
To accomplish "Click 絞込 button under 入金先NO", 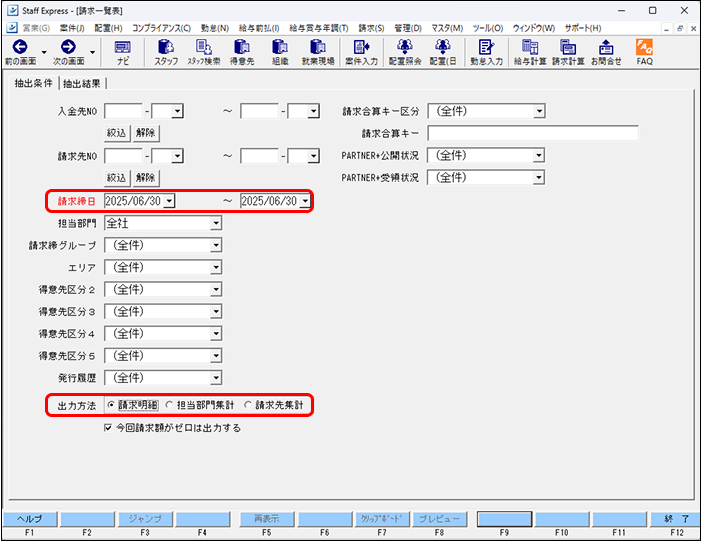I will point(117,133).
